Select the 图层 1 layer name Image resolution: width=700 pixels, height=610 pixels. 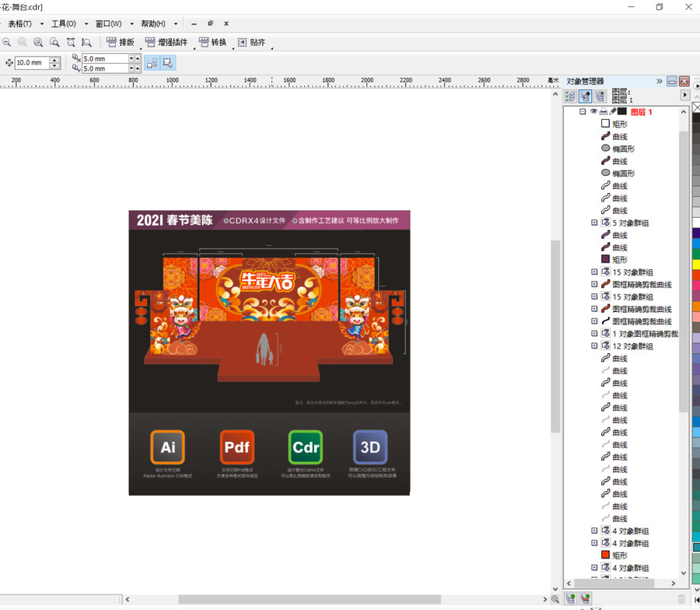(641, 112)
